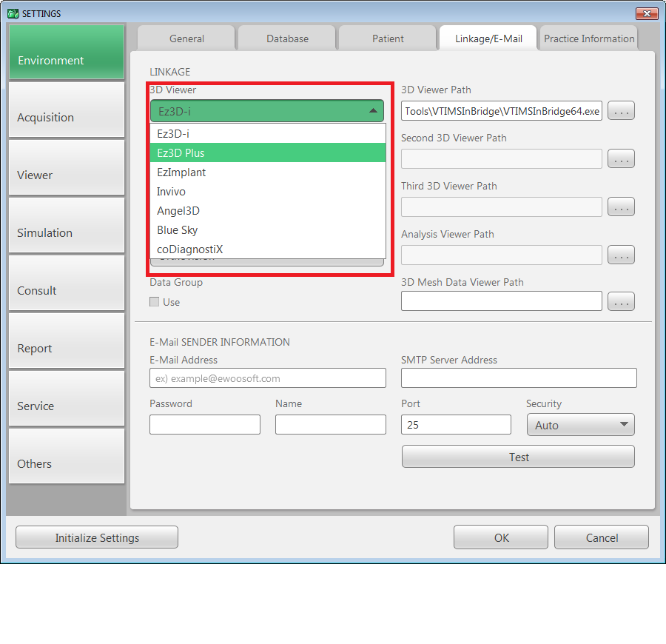Select EzImplant in the viewer list
This screenshot has height=644, width=666.
pyautogui.click(x=268, y=172)
